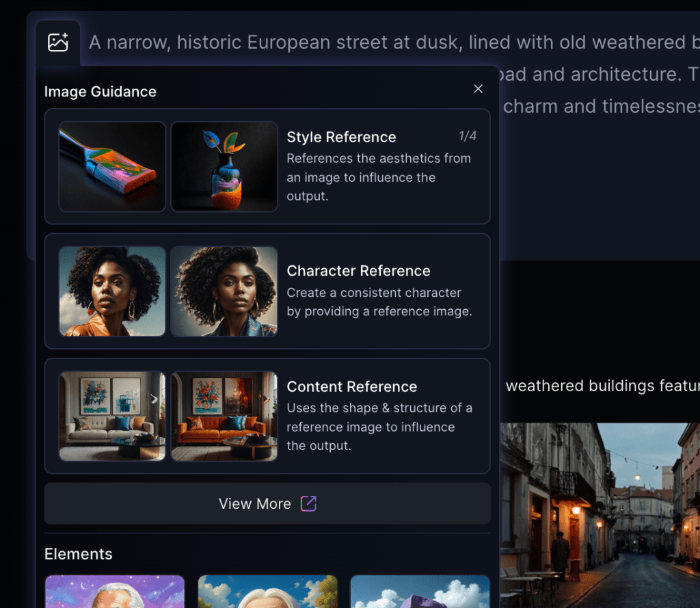Pick the third Elements thumbnail with clouds

point(420,592)
